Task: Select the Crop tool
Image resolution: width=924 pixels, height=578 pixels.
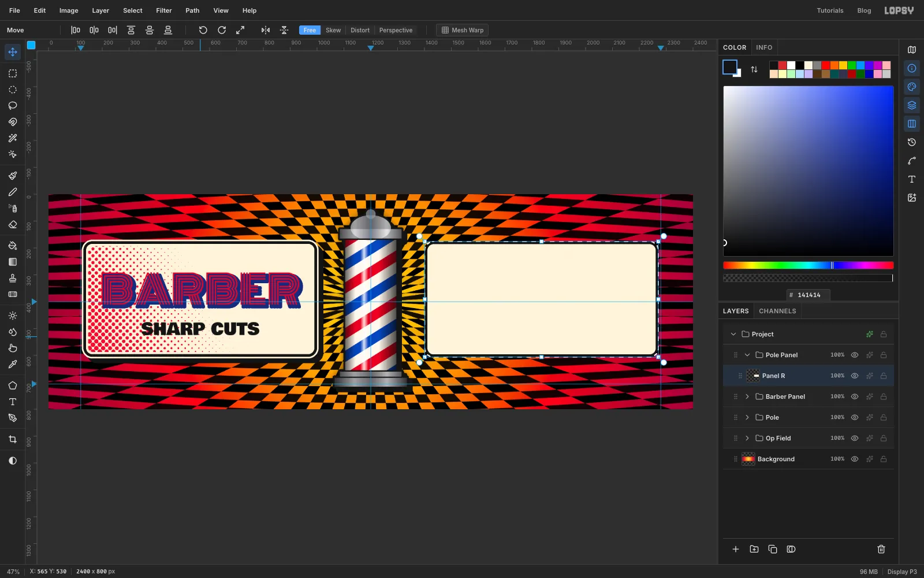Action: tap(13, 439)
